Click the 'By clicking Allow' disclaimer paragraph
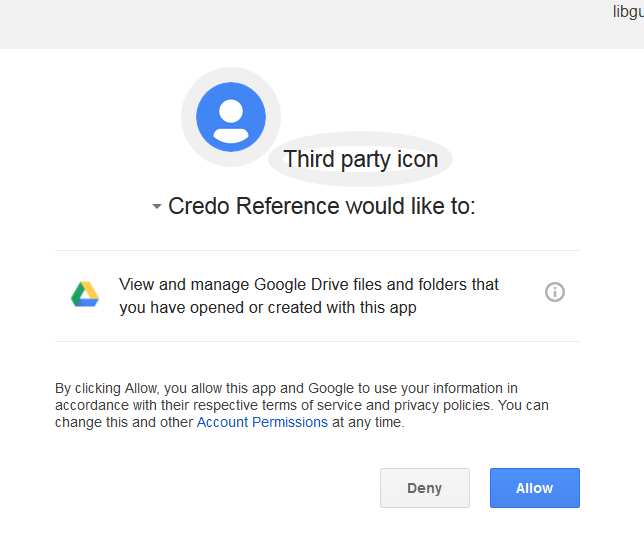The width and height of the screenshot is (644, 551). tap(302, 405)
